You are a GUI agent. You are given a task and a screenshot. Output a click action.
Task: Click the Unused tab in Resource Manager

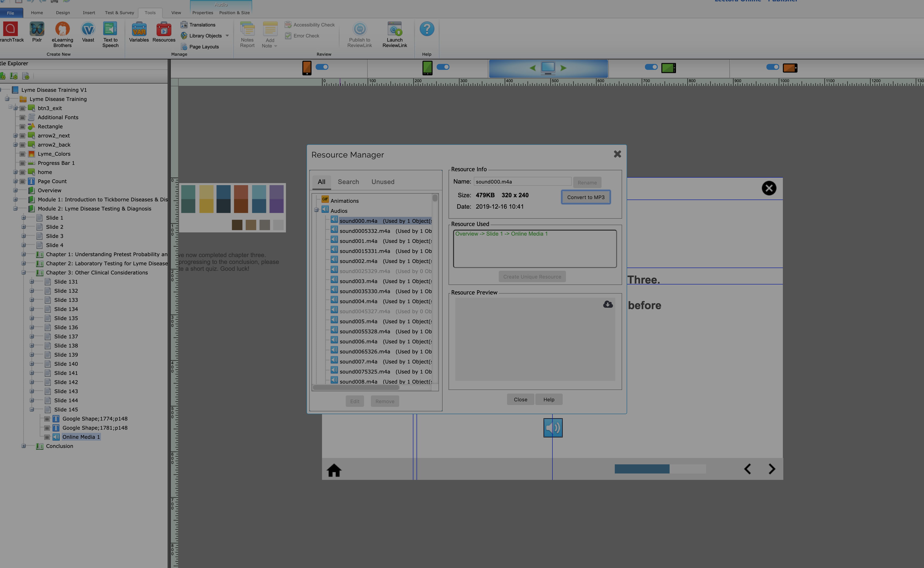pyautogui.click(x=382, y=181)
